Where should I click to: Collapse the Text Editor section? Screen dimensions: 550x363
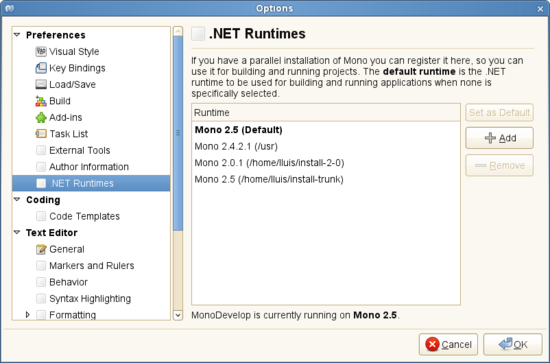click(17, 233)
